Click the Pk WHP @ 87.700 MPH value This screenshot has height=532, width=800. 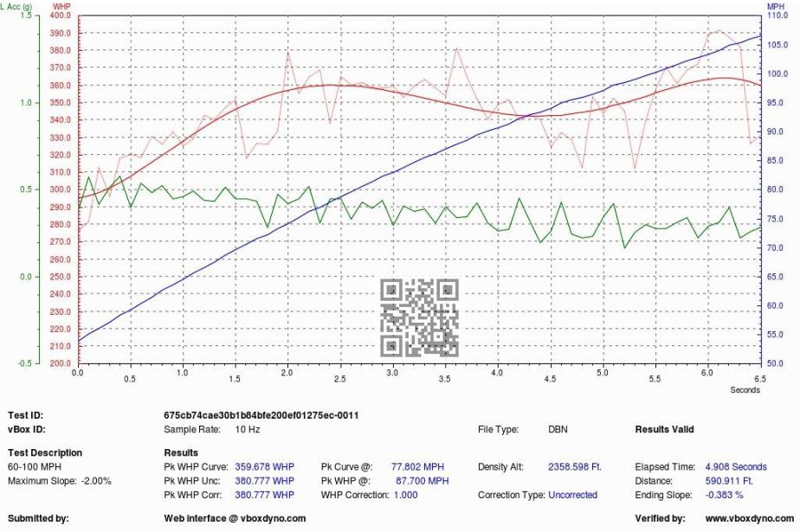click(x=422, y=481)
